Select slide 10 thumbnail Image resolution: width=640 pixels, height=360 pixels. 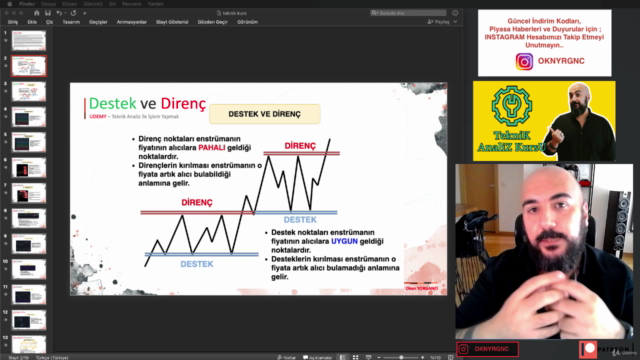click(29, 269)
